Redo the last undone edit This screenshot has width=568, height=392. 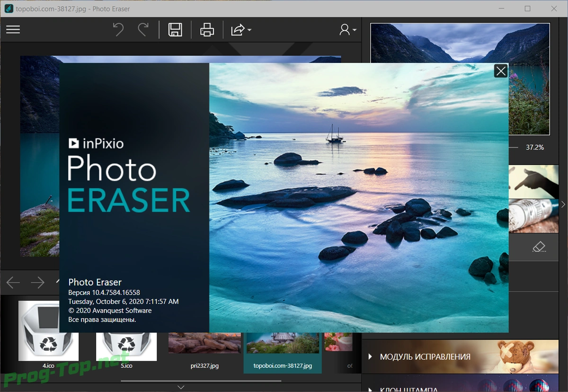[x=143, y=30]
